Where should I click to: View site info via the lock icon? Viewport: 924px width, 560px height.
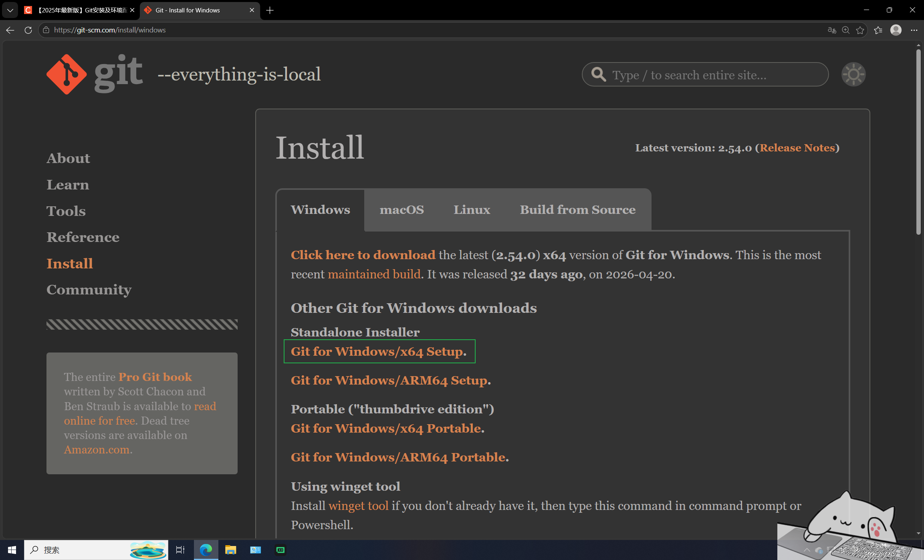click(x=46, y=30)
